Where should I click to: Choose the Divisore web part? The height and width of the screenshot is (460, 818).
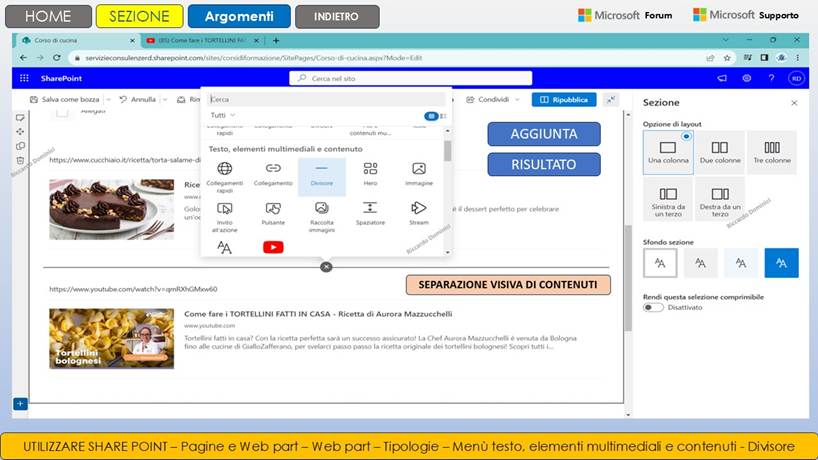[x=321, y=177]
